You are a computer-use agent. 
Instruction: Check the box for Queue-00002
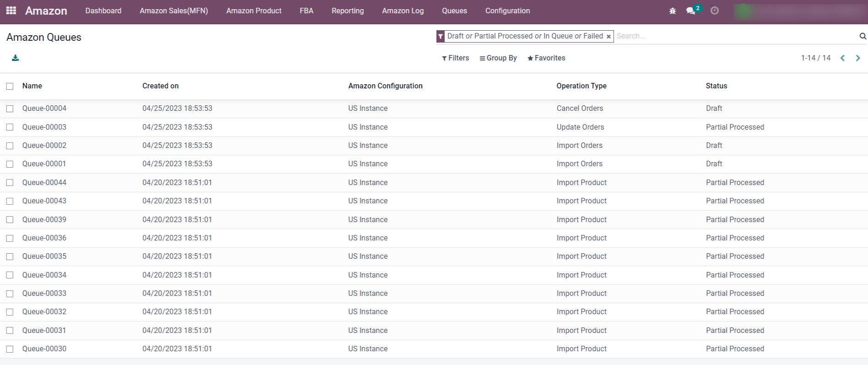(10, 146)
